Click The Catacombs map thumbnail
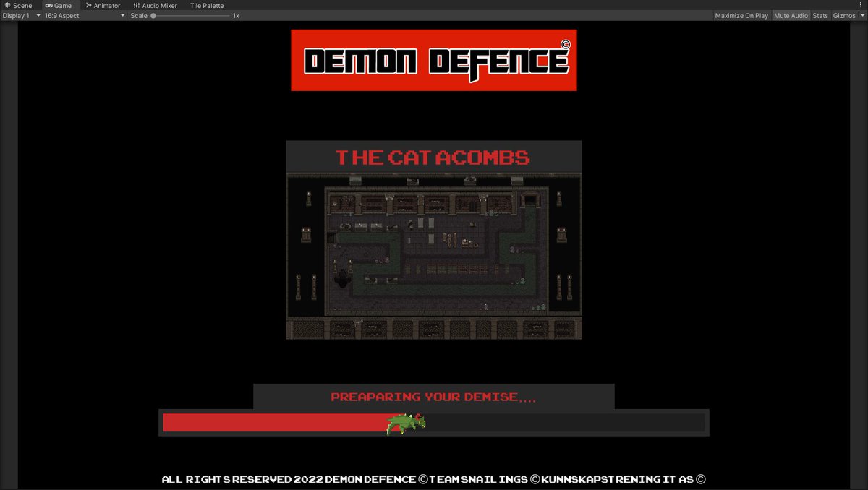Viewport: 868px width, 490px height. tap(434, 256)
